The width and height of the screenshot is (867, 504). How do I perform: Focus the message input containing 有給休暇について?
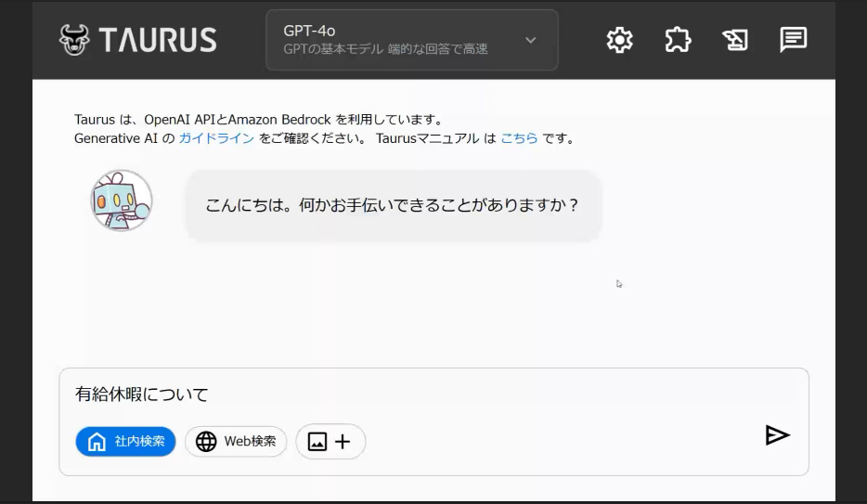433,394
